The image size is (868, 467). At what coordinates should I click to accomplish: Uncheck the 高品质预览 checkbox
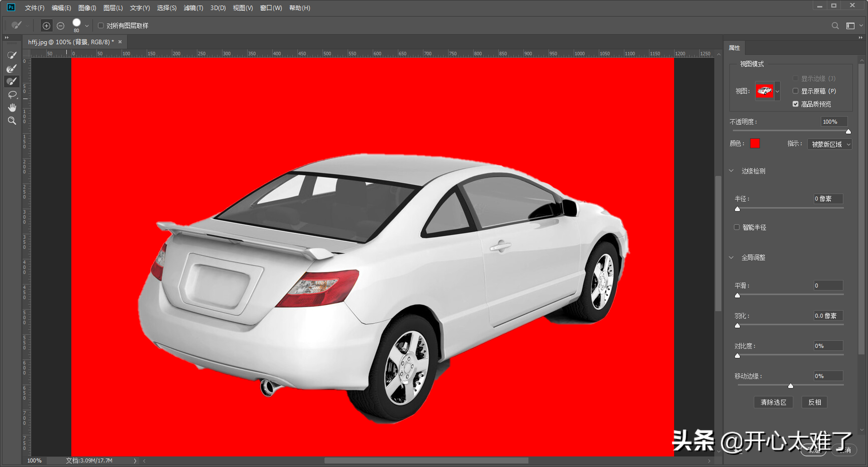pyautogui.click(x=795, y=104)
